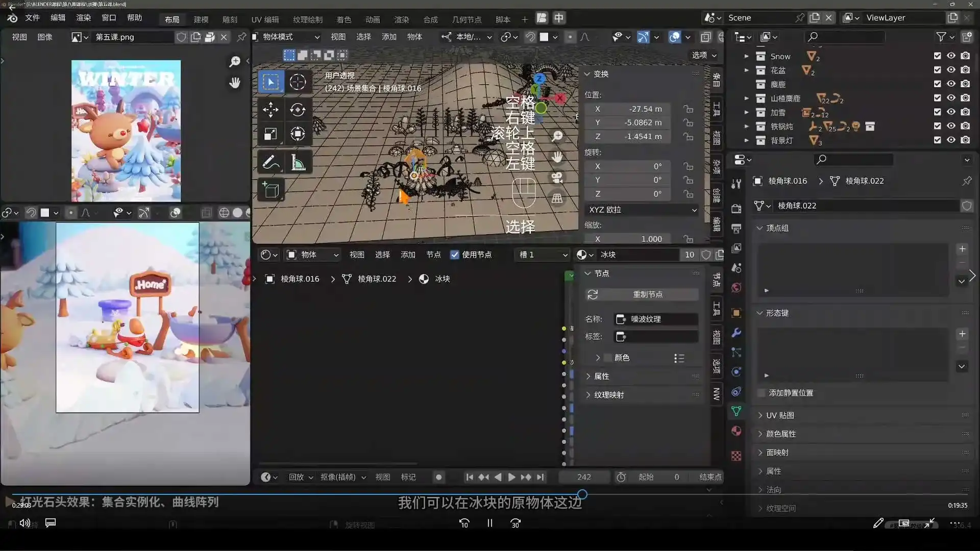Click the 重制节点 button in the node panel
Image resolution: width=980 pixels, height=551 pixels.
(x=649, y=294)
